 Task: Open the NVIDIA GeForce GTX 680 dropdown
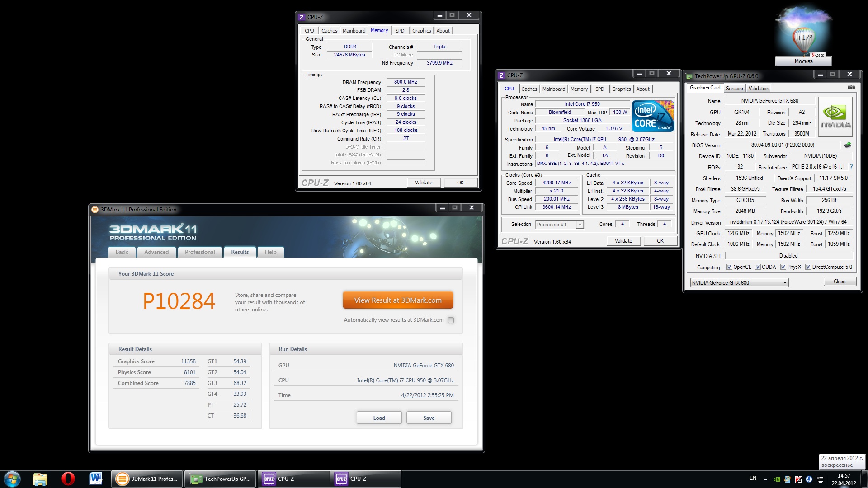(740, 283)
